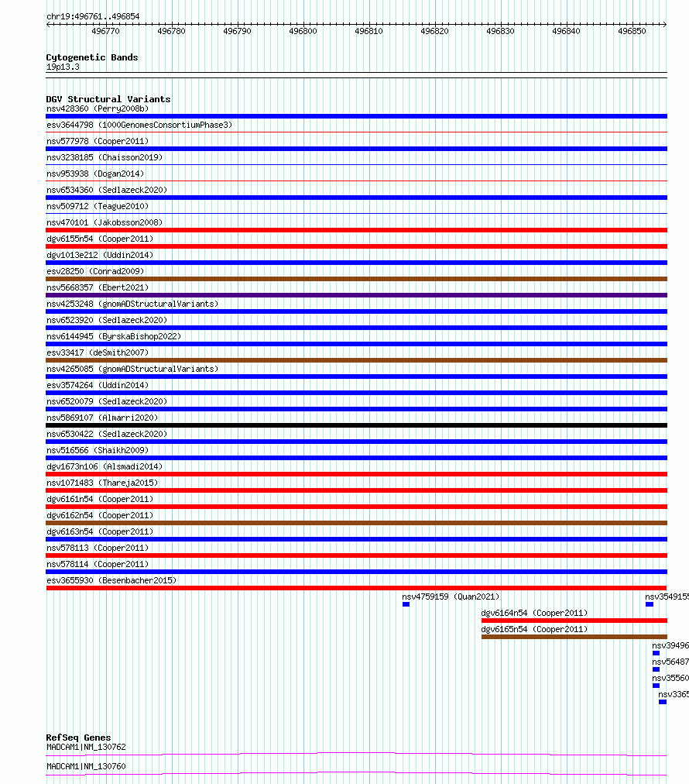Image resolution: width=689 pixels, height=784 pixels.
Task: Click the truncated nsv35560 label at right edge
Action: point(670,678)
